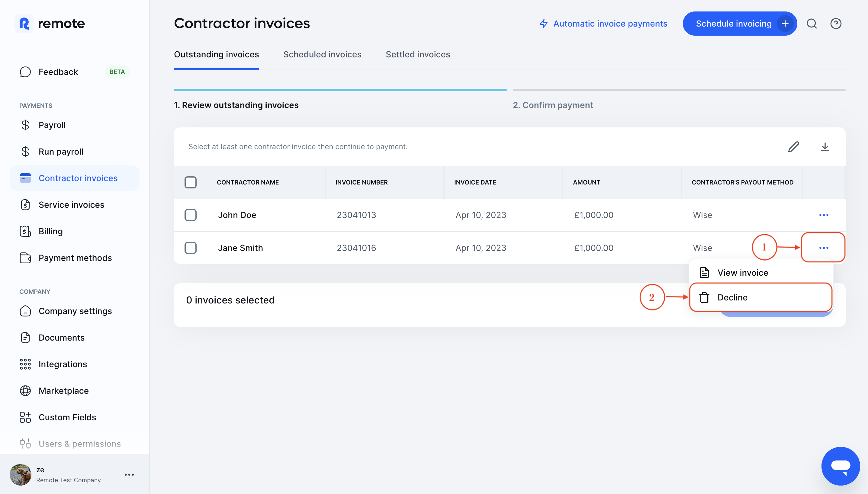Select Decline from the invoice menu
868x494 pixels.
pos(732,297)
